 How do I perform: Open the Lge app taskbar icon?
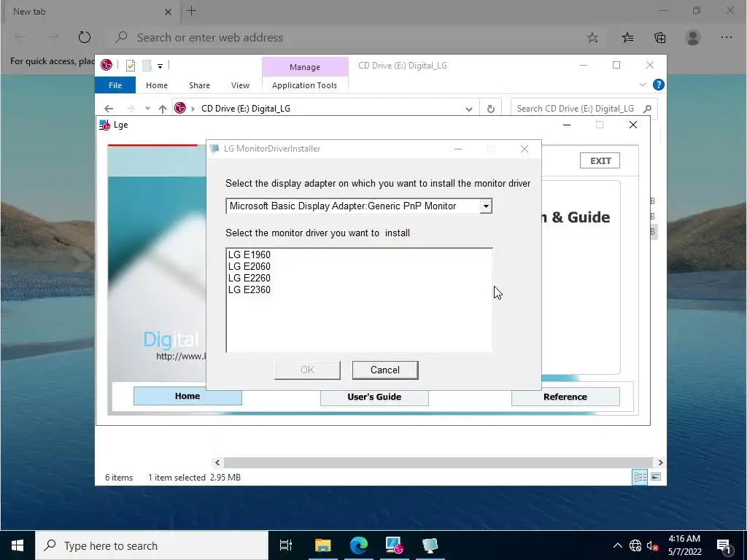click(x=395, y=545)
